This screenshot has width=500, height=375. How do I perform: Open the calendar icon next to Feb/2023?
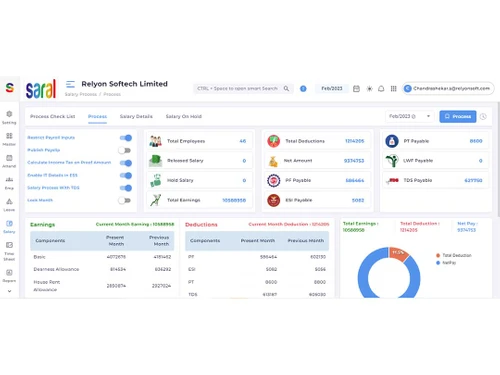coord(356,89)
